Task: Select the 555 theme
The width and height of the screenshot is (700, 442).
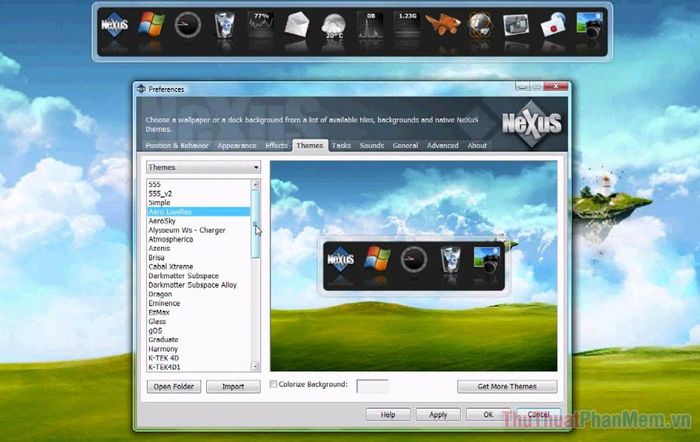Action: point(198,184)
